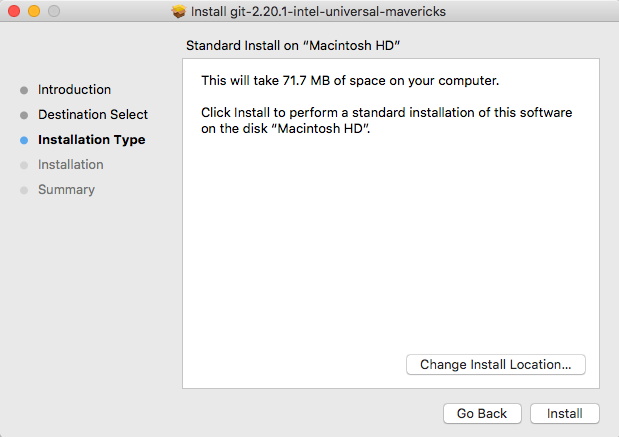Screen dimensions: 619x437
Task: Click the "This will take 71.7 MB" text
Action: [350, 80]
